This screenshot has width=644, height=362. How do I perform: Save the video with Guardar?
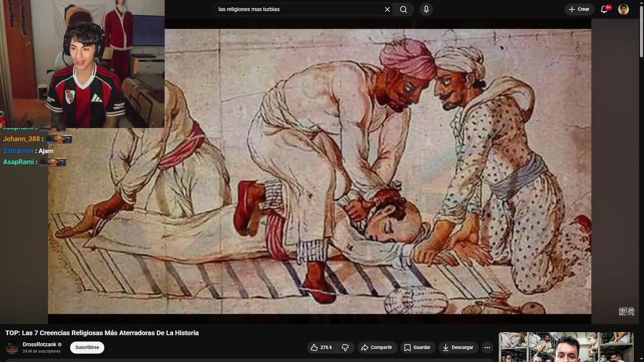pyautogui.click(x=418, y=347)
